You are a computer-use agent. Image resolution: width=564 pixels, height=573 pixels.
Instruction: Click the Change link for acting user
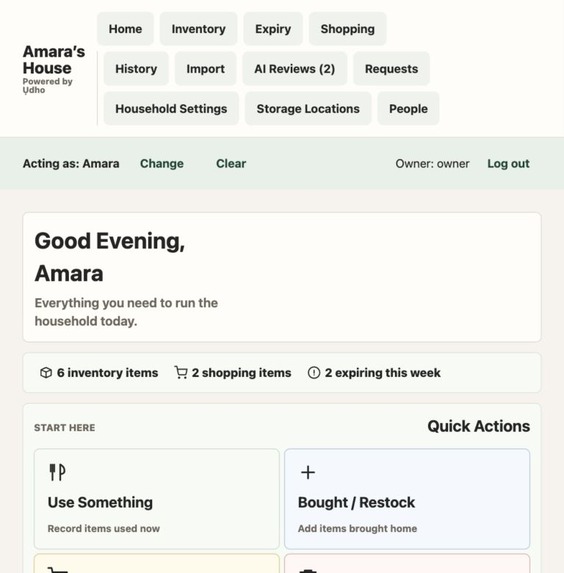point(162,163)
